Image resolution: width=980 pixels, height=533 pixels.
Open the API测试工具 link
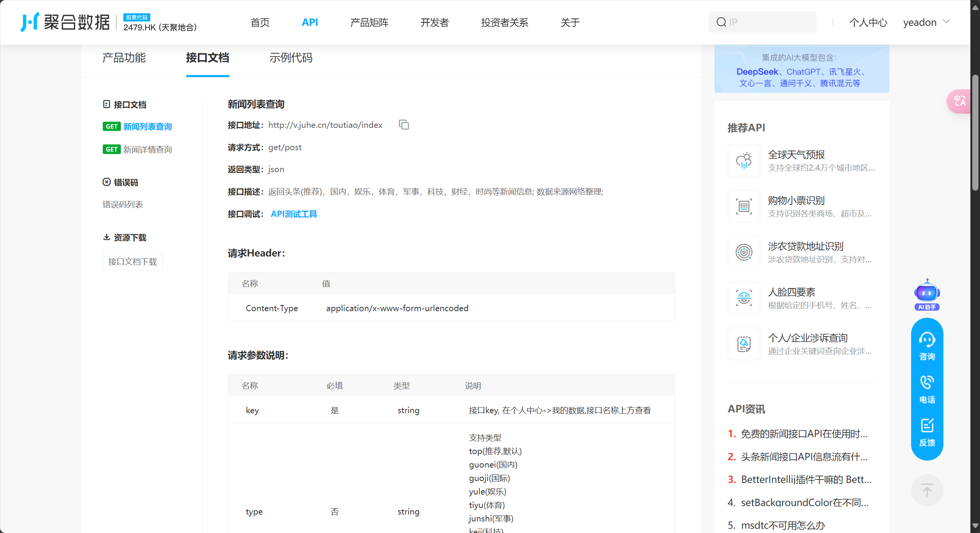[x=294, y=214]
